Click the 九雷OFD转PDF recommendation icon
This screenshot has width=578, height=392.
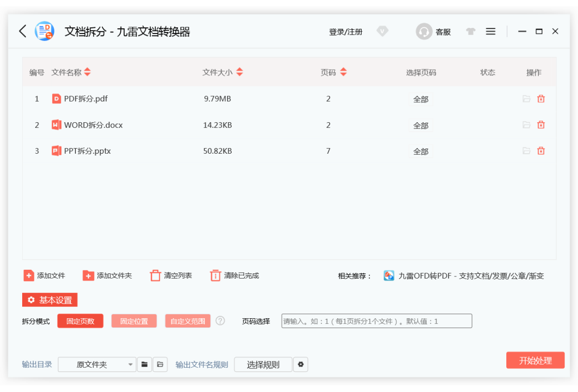coord(389,275)
